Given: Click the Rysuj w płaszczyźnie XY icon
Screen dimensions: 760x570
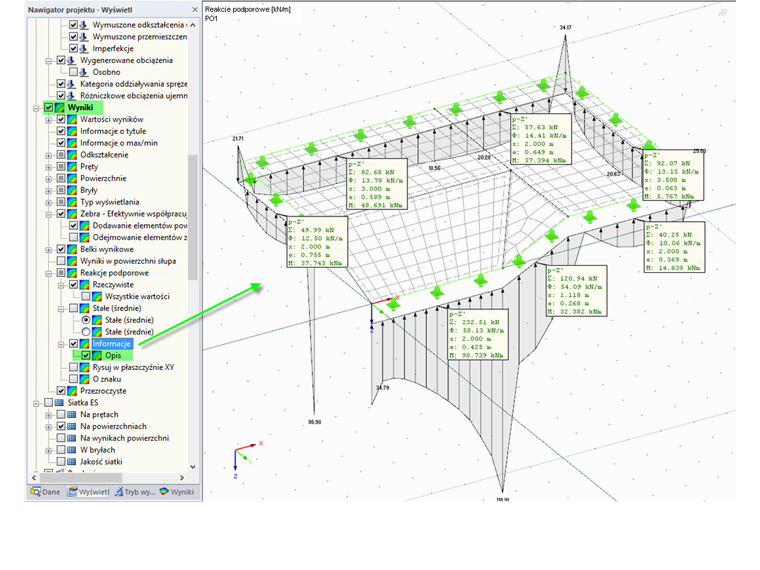Looking at the screenshot, I should [x=85, y=367].
